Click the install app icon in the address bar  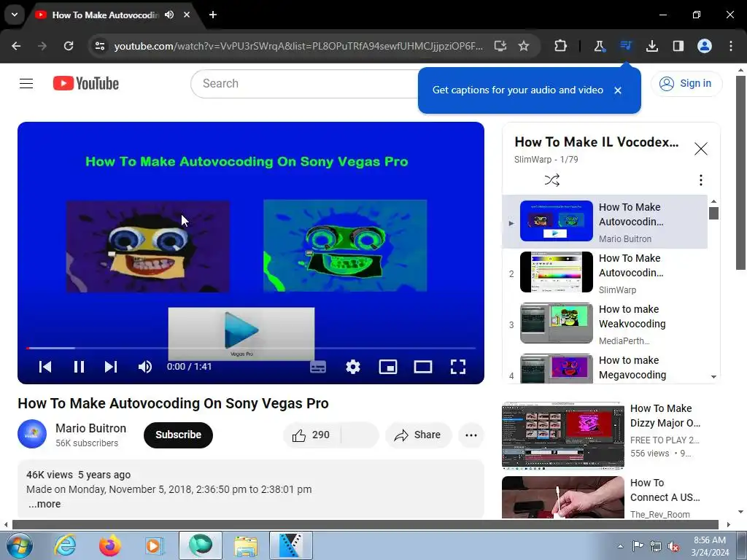click(500, 46)
